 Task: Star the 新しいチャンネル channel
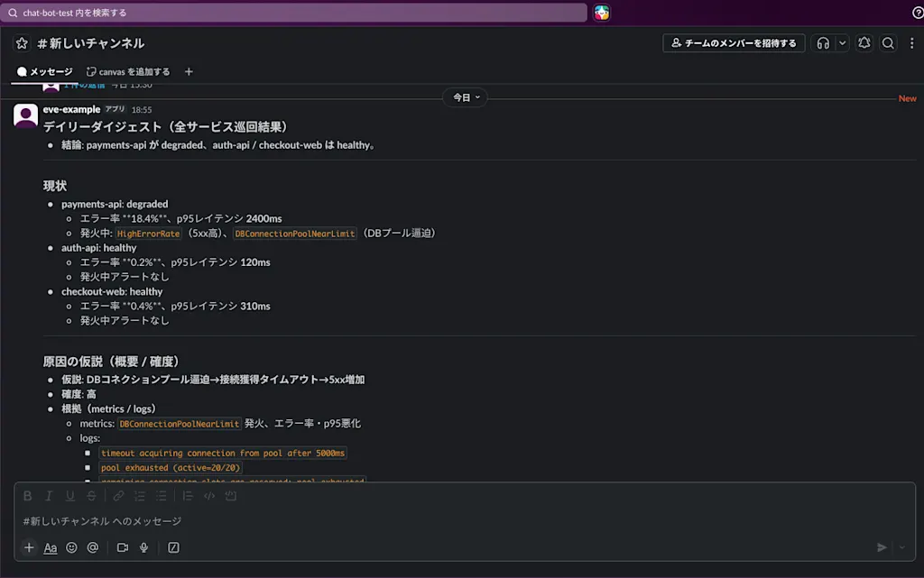click(x=22, y=43)
